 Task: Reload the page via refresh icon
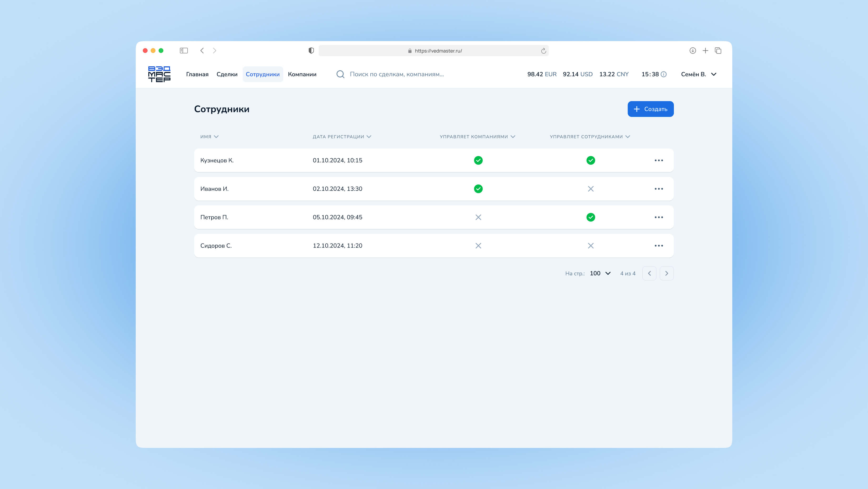(x=543, y=51)
